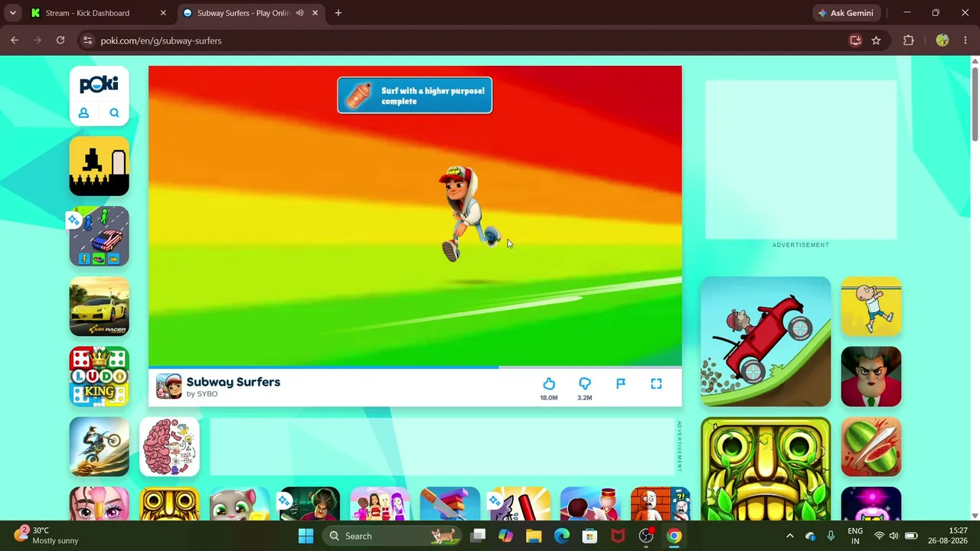
Task: Open the Fruit Ninja game thumbnail
Action: point(871,447)
